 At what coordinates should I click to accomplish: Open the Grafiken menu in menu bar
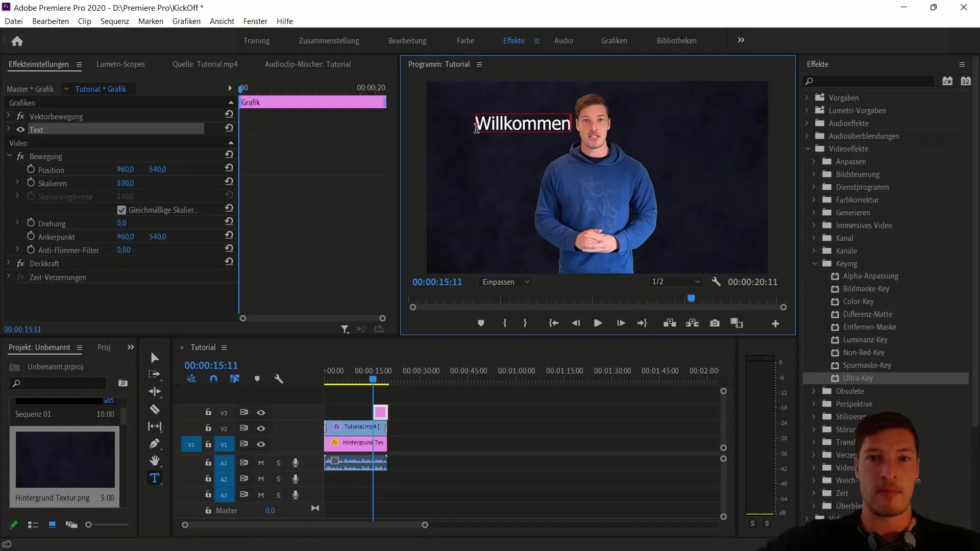[186, 21]
